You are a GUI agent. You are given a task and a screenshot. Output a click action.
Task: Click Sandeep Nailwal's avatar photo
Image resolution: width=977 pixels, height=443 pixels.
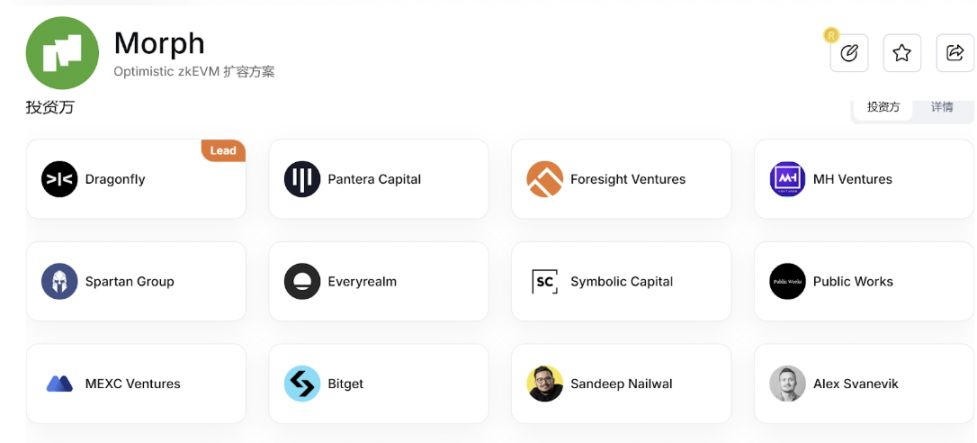click(545, 384)
